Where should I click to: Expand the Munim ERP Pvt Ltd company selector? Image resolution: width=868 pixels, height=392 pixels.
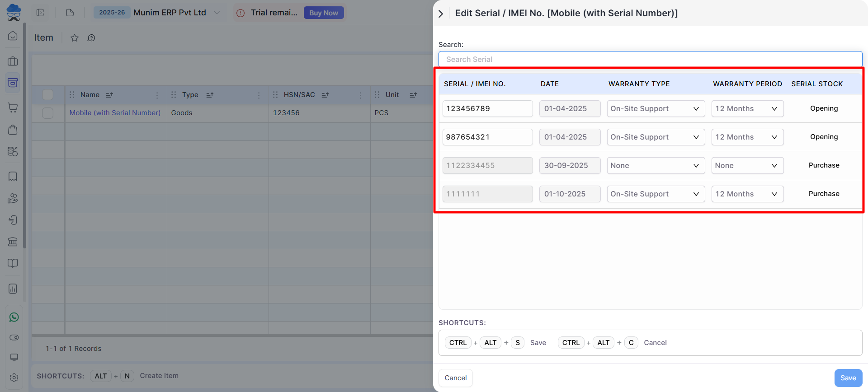pyautogui.click(x=217, y=13)
